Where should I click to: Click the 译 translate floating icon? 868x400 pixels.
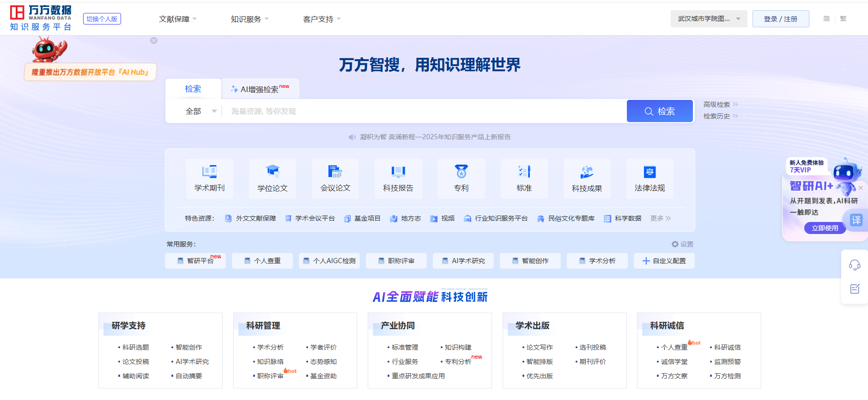click(856, 220)
